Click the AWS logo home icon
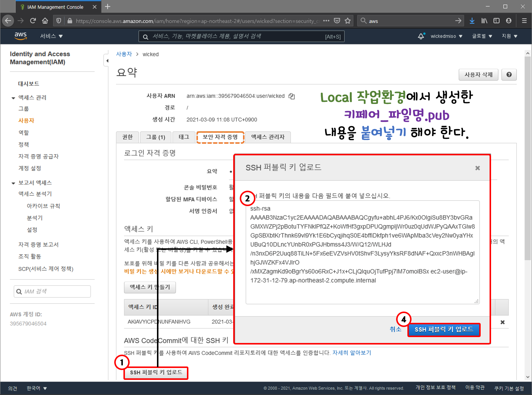 coord(20,36)
